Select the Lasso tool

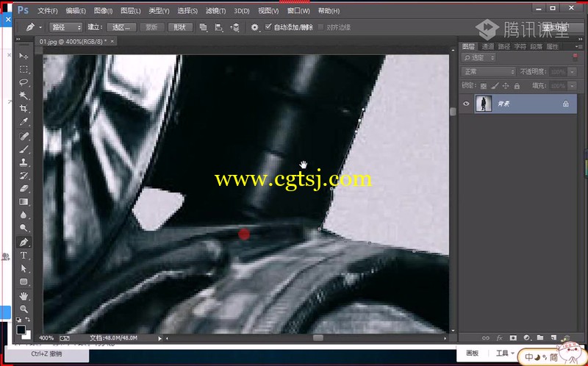pos(24,82)
